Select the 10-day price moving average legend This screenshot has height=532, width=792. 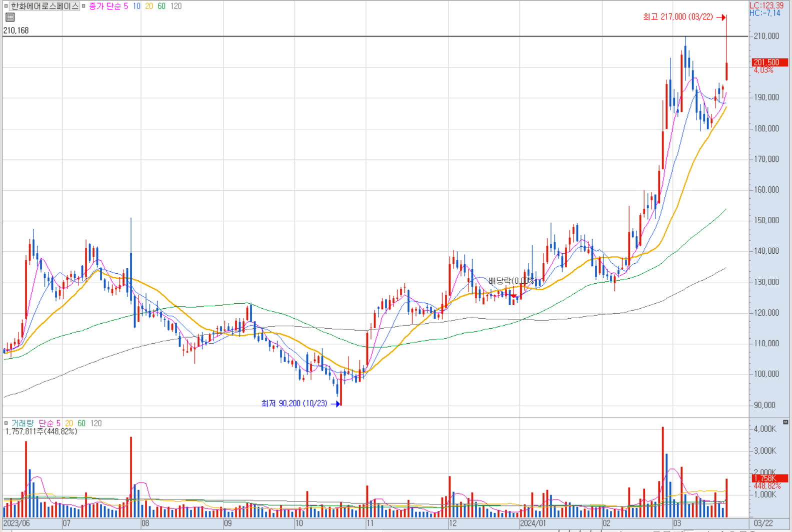[x=136, y=6]
